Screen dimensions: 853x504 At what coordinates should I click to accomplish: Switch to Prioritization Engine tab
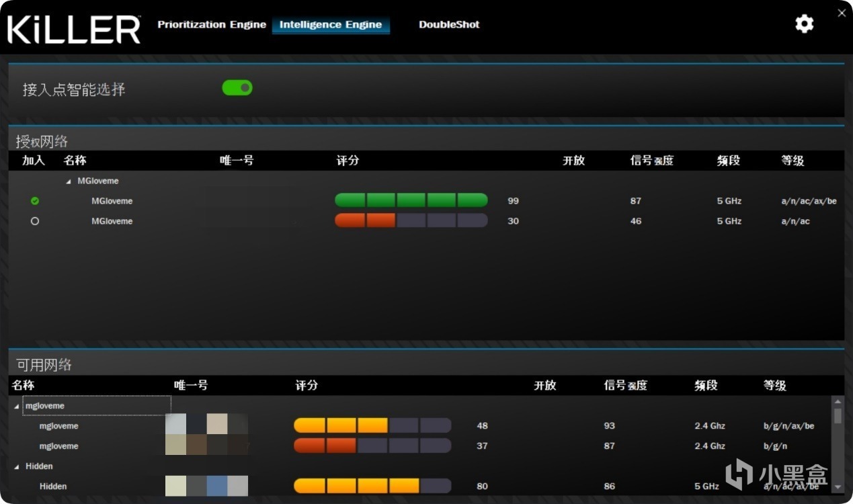pyautogui.click(x=212, y=24)
